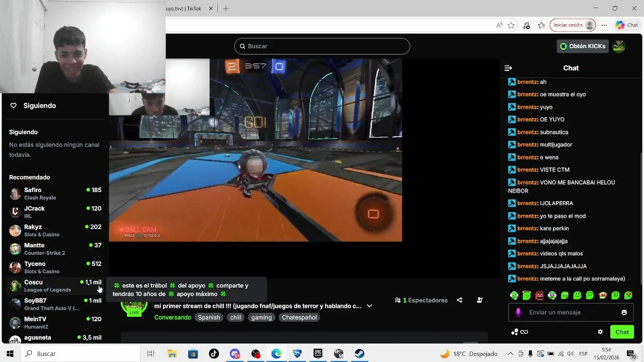The image size is (644, 362).
Task: Click the gaming tag
Action: click(x=262, y=317)
